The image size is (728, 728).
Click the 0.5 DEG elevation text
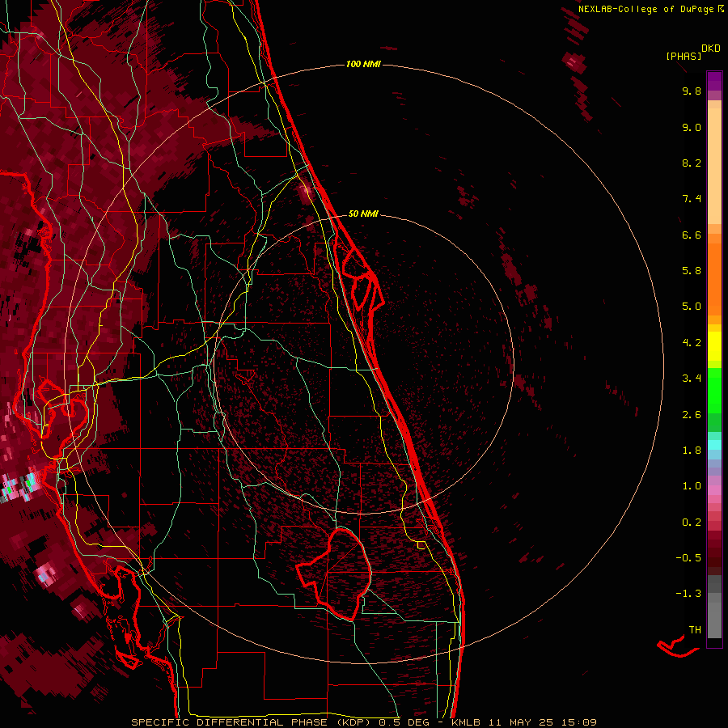pos(404,722)
